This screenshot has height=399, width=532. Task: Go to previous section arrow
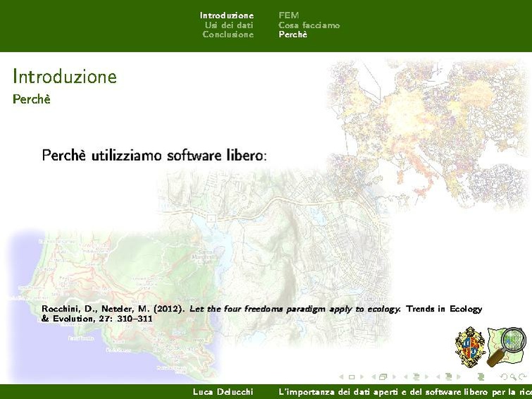tap(438, 376)
